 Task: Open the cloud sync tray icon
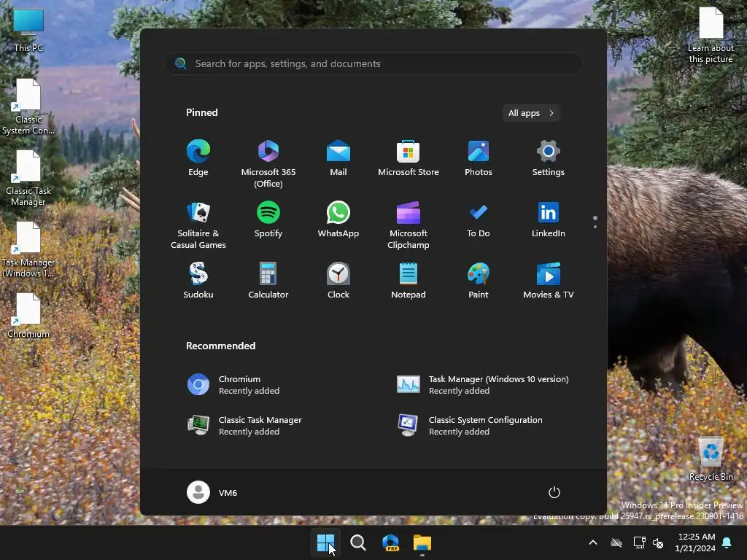[x=616, y=542]
